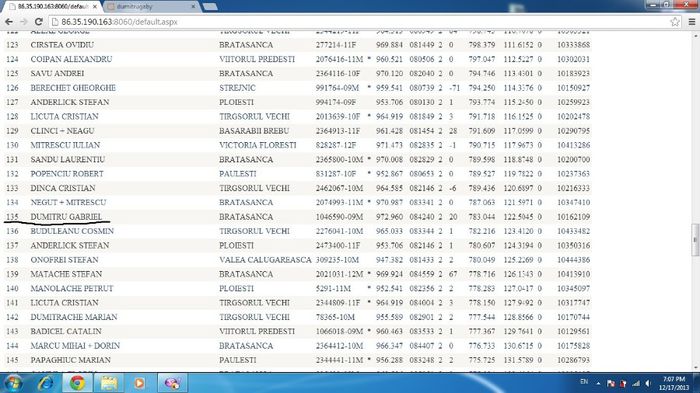Select the name POPENCIU ROBERT
Screen dimensions: 700x393
click(x=67, y=174)
